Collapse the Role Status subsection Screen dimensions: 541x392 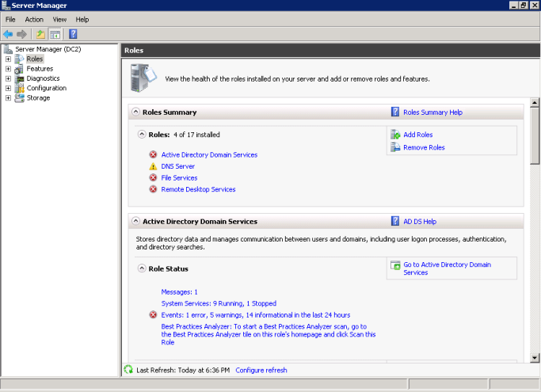(x=142, y=268)
